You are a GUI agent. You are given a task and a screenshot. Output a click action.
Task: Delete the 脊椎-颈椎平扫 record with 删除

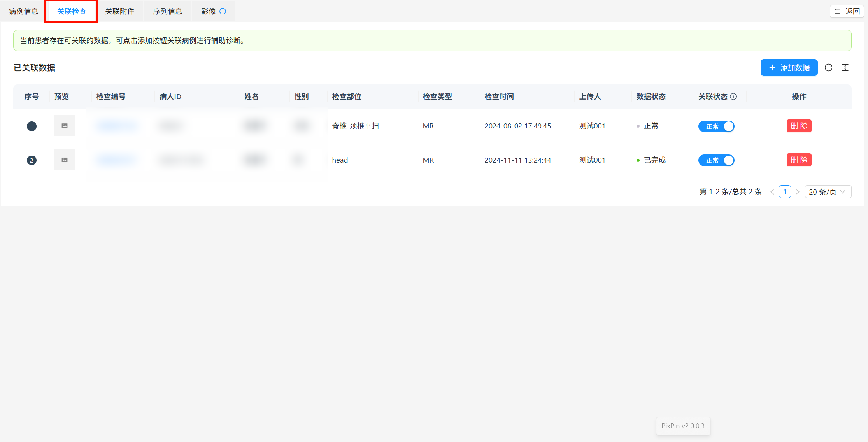(x=799, y=126)
